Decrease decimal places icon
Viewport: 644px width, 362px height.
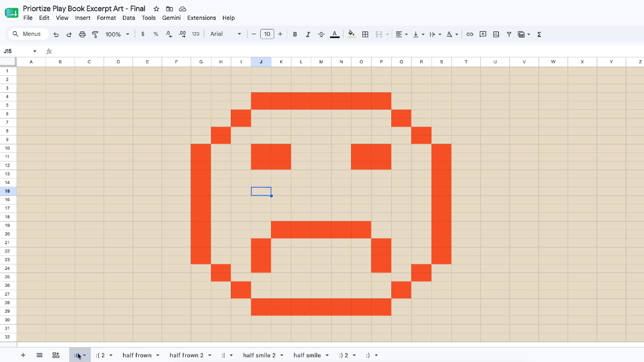pyautogui.click(x=169, y=34)
